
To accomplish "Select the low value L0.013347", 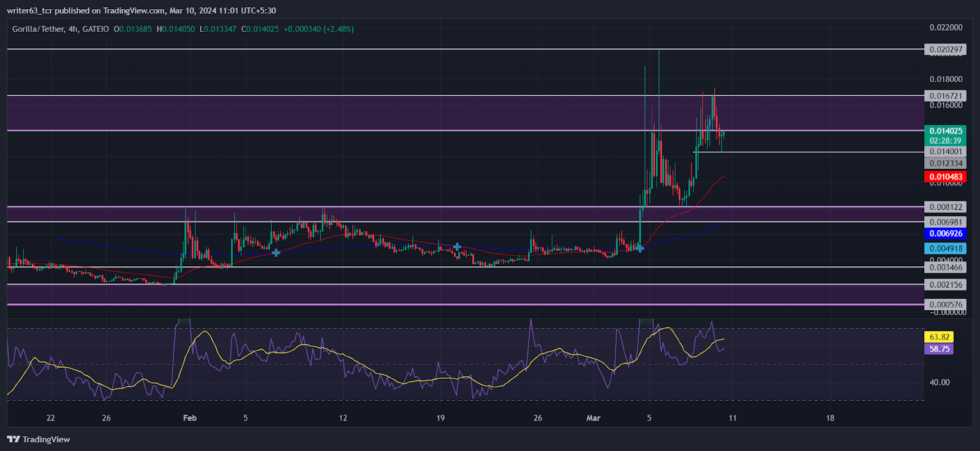I will [x=218, y=29].
